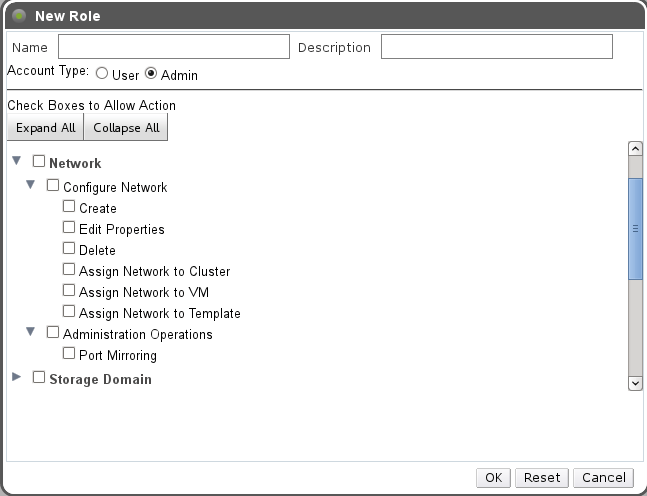This screenshot has width=647, height=496.
Task: Click the permissions list scrollbar thumb
Action: [x=634, y=228]
